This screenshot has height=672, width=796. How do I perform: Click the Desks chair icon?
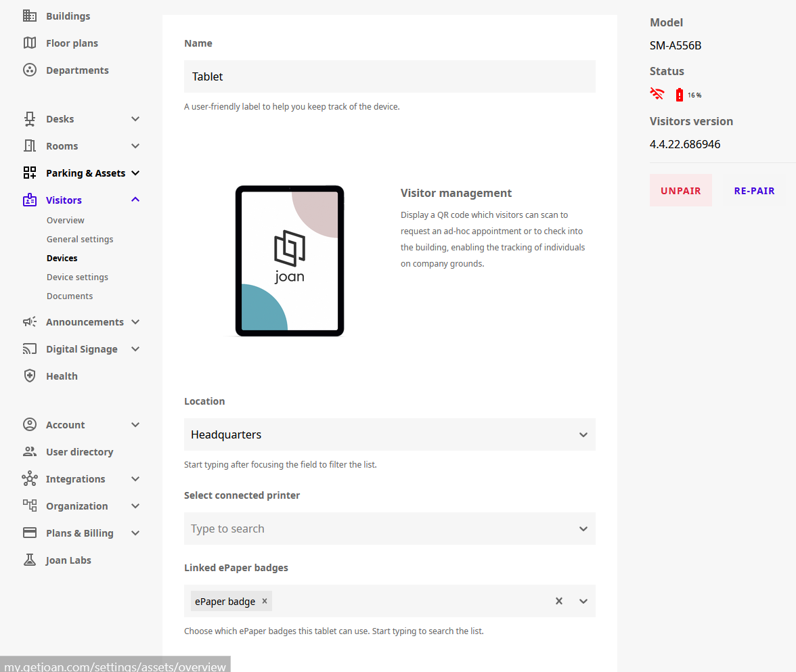[30, 119]
